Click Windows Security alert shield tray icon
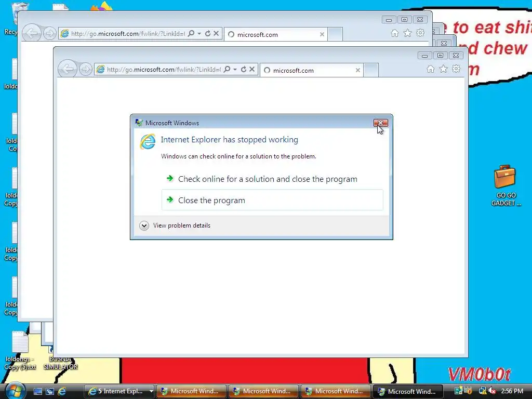The height and width of the screenshot is (399, 532). 468,391
